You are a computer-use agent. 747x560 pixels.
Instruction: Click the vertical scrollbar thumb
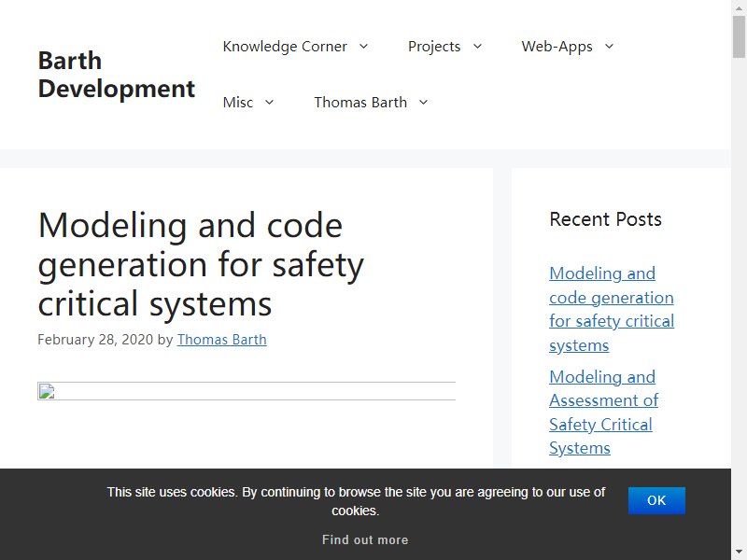739,36
